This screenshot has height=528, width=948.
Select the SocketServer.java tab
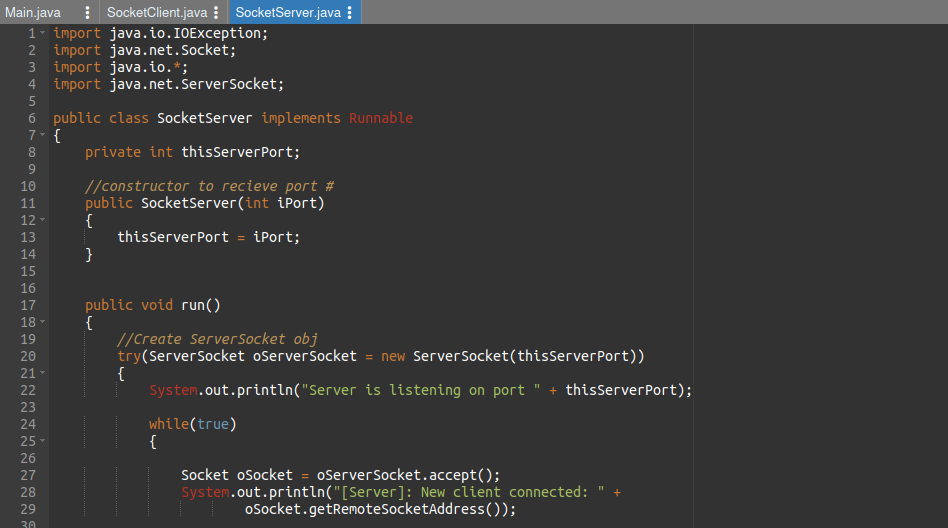click(288, 12)
